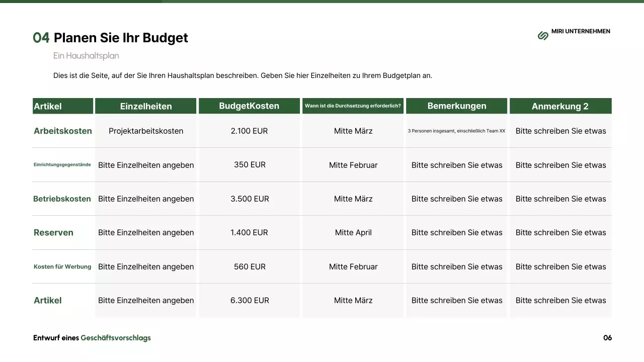Click the 'Einrichtungsgegenstände' row label
644x362 pixels.
62,165
